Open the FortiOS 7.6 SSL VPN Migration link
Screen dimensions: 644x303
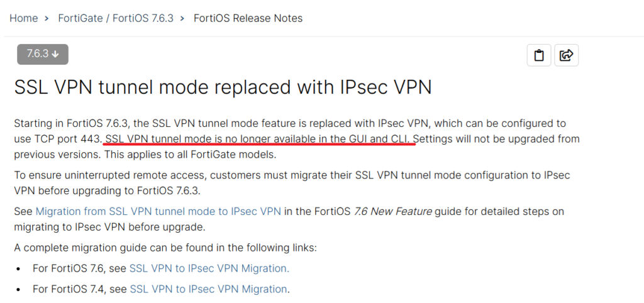click(x=209, y=268)
